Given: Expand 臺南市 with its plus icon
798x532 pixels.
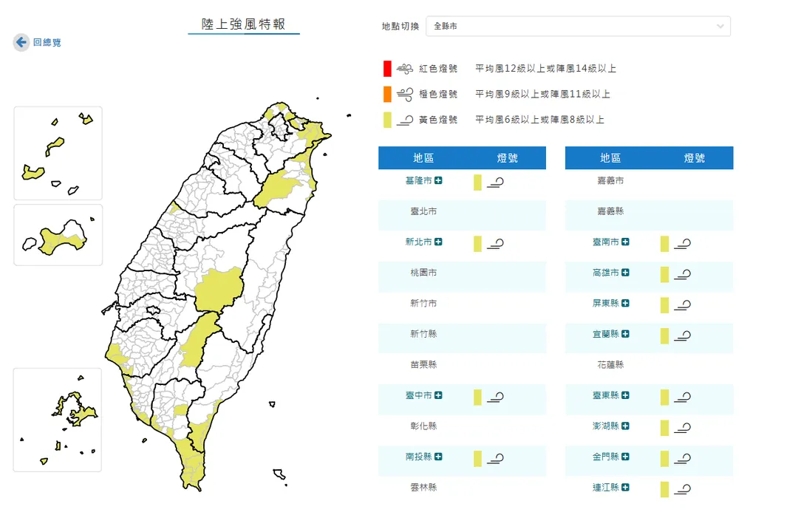Looking at the screenshot, I should pyautogui.click(x=626, y=242).
